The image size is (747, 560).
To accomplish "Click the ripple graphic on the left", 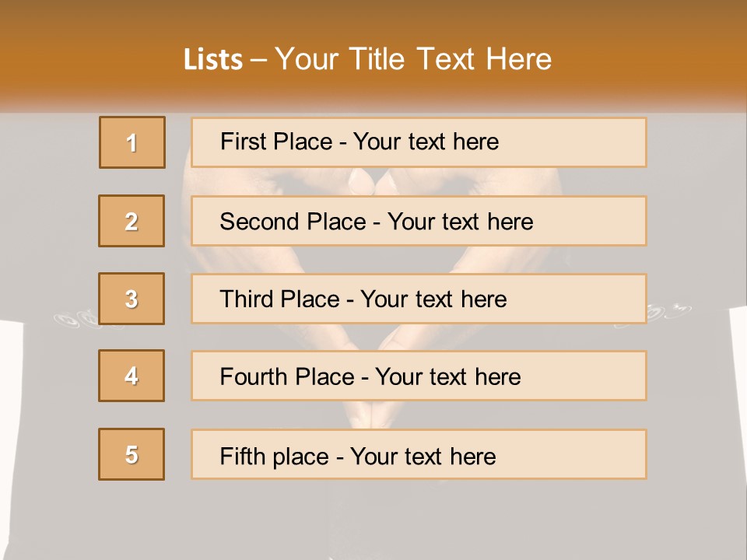I will pos(76,317).
